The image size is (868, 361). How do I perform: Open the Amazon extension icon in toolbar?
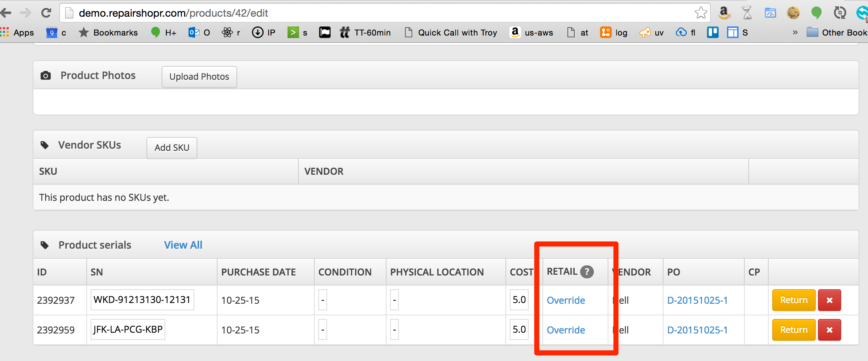724,13
